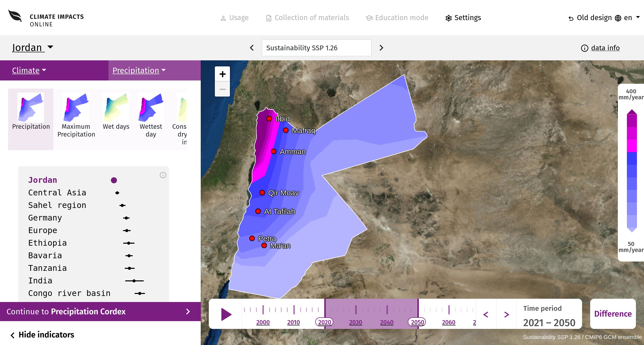644x345 pixels.
Task: Open the Jordan region dropdown
Action: pos(33,48)
